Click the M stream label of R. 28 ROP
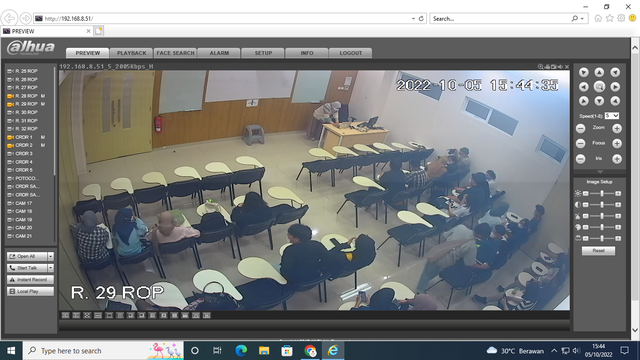 coord(43,96)
